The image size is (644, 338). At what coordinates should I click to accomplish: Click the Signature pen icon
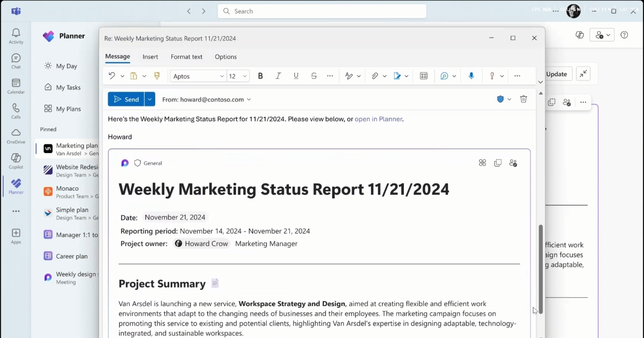pos(397,76)
